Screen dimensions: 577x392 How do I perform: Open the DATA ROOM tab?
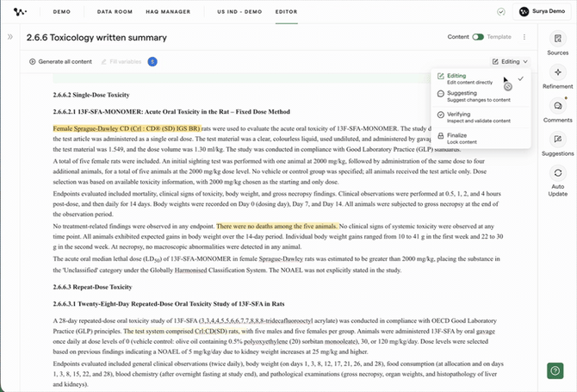[115, 12]
